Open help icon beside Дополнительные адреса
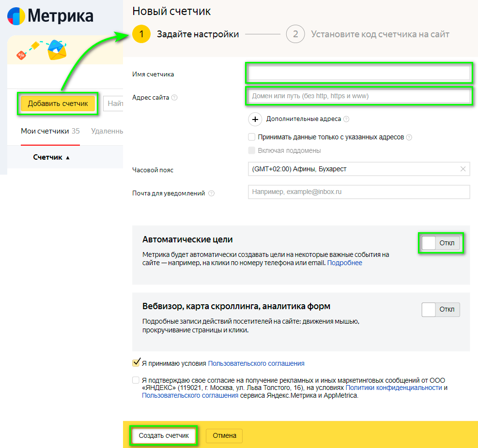 (x=346, y=119)
